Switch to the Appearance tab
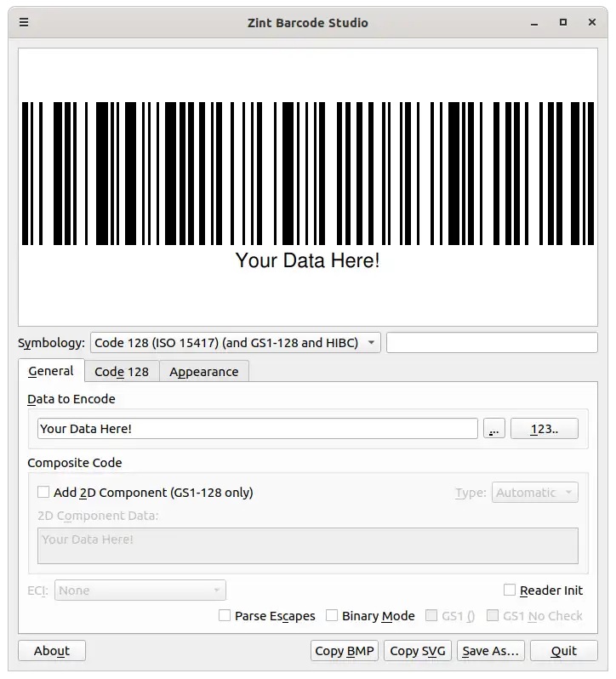This screenshot has width=616, height=679. pos(204,372)
